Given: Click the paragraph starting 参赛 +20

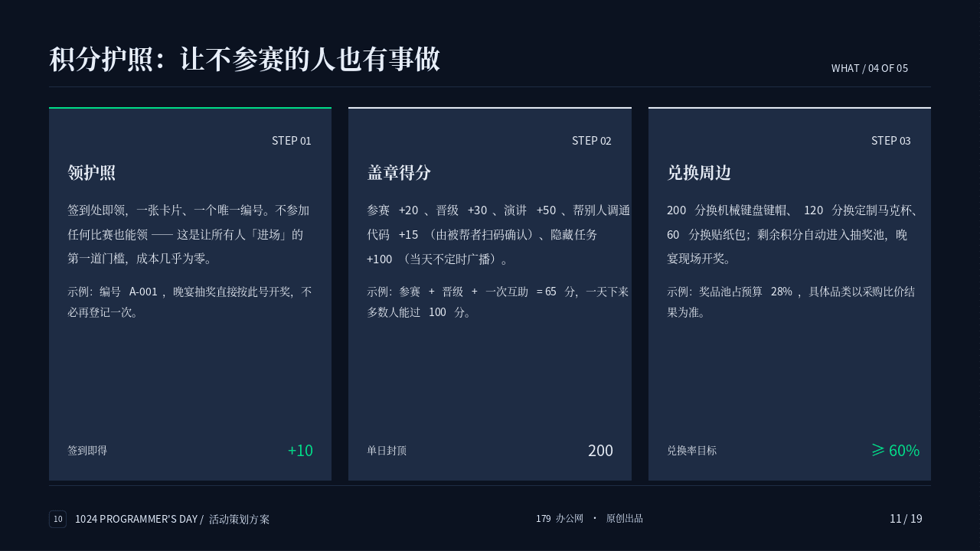Looking at the screenshot, I should pyautogui.click(x=498, y=234).
